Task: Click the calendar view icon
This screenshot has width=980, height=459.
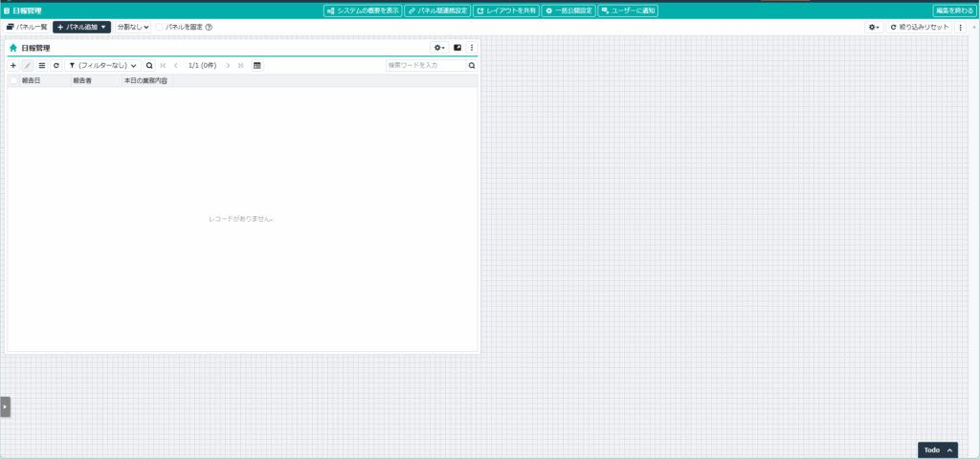Action: pyautogui.click(x=256, y=65)
